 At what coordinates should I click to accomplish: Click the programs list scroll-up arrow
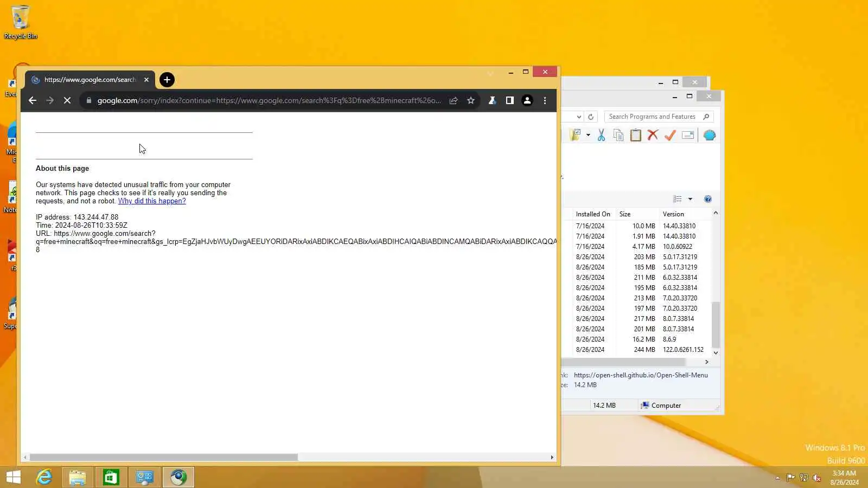[716, 213]
